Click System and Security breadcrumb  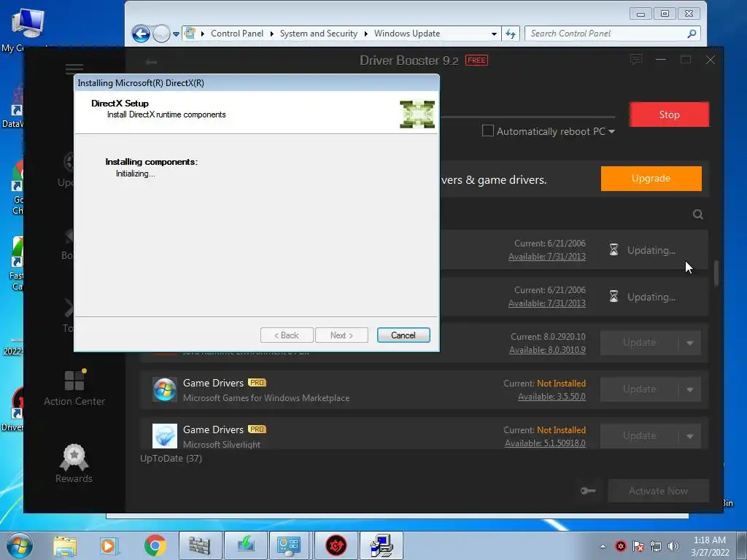click(318, 34)
